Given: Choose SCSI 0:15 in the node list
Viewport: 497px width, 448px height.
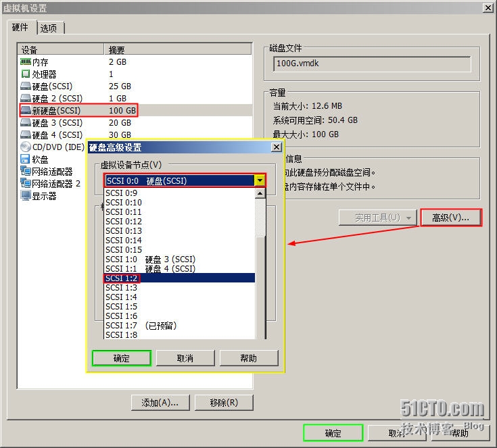Looking at the screenshot, I should tap(179, 250).
